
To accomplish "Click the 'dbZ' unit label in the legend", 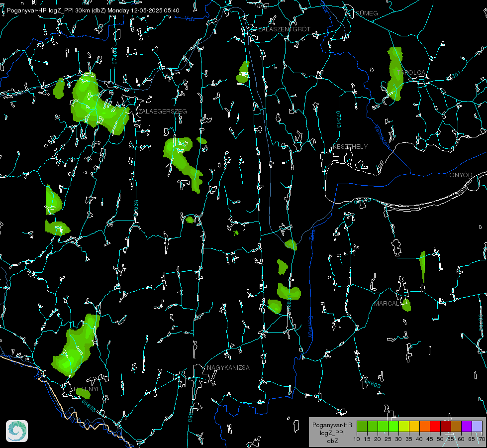I will (x=332, y=441).
